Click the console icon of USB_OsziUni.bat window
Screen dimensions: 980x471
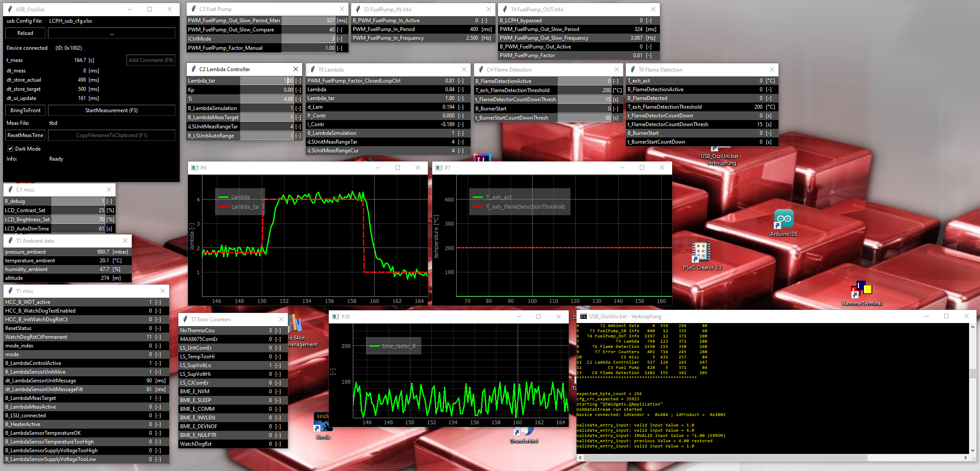[x=583, y=316]
